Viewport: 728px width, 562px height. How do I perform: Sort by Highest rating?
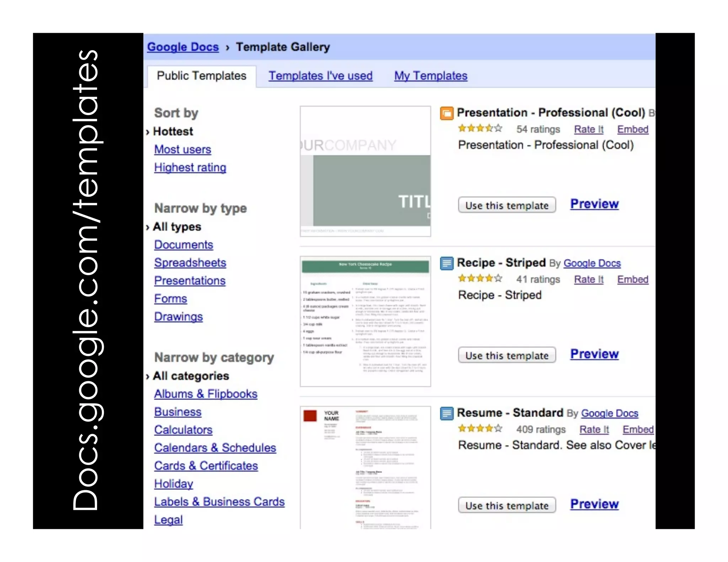coord(190,168)
